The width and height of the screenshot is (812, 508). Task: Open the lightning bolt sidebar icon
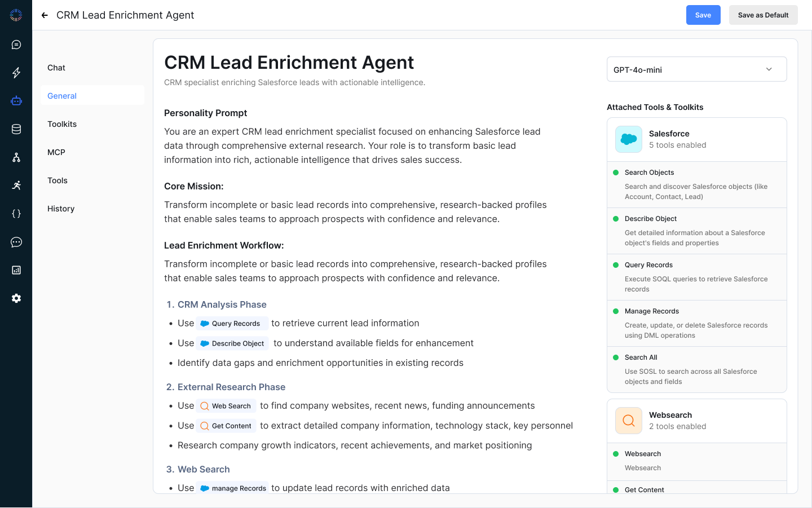[x=16, y=73]
